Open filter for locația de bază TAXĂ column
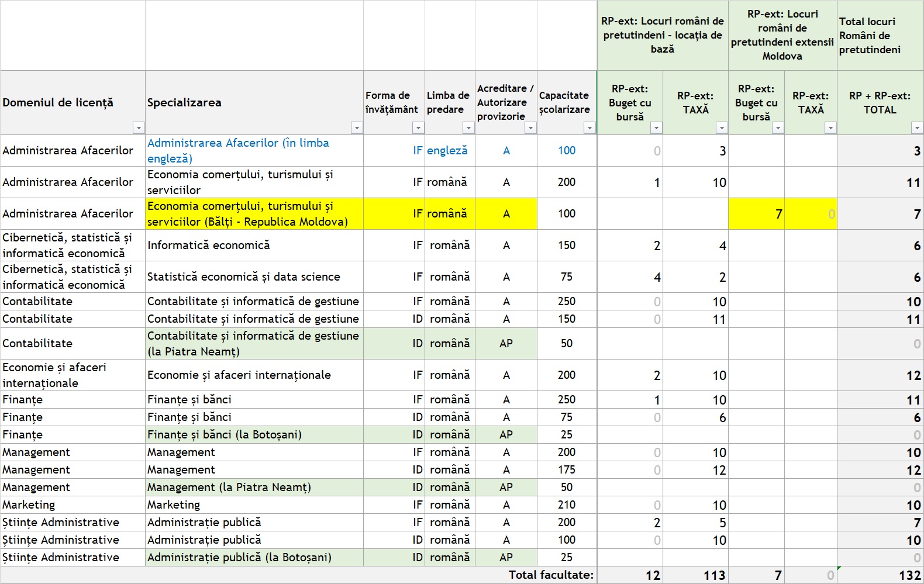 [722, 128]
